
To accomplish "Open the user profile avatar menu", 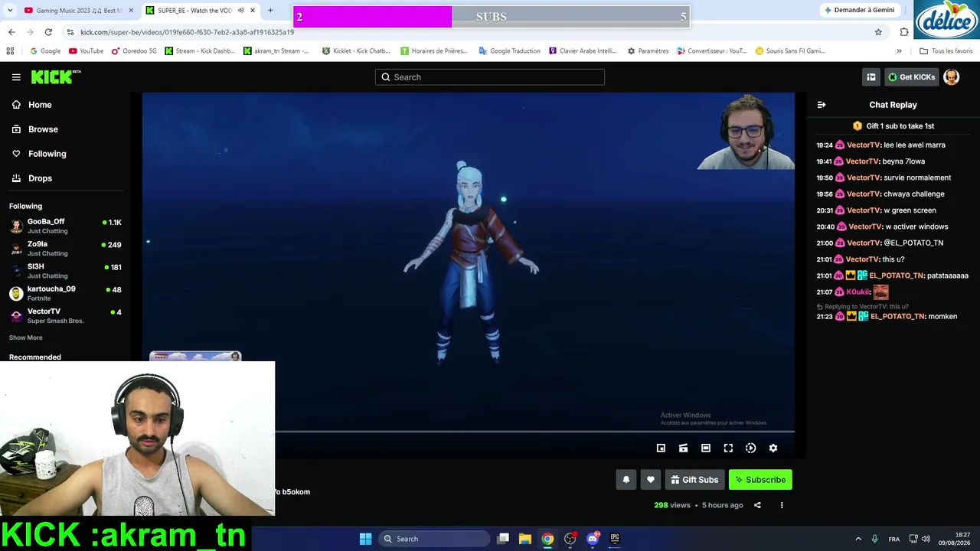I will click(x=951, y=77).
